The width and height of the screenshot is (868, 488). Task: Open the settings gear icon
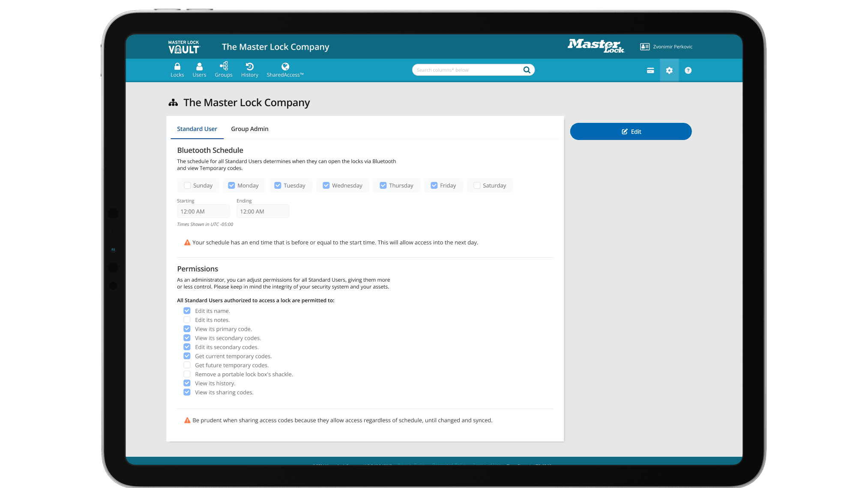coord(669,71)
